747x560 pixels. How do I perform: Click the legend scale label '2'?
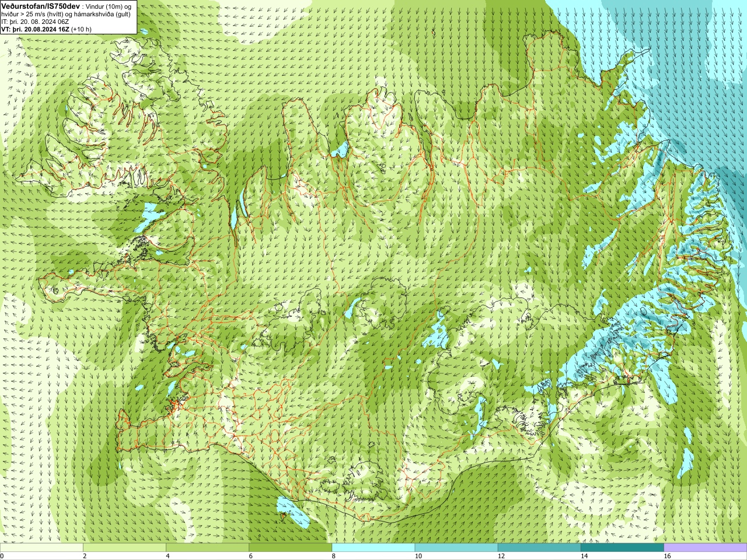point(85,556)
